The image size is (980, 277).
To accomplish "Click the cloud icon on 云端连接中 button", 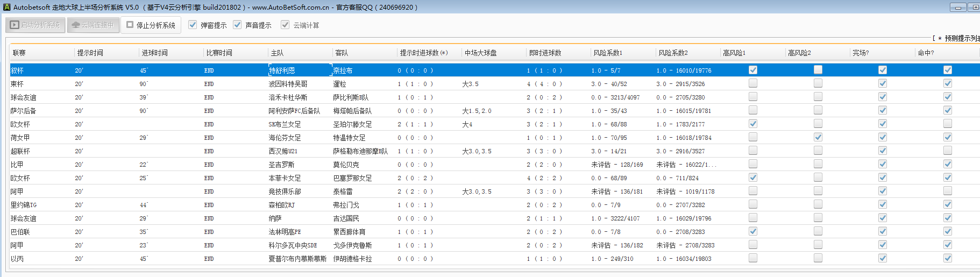I will pos(76,25).
